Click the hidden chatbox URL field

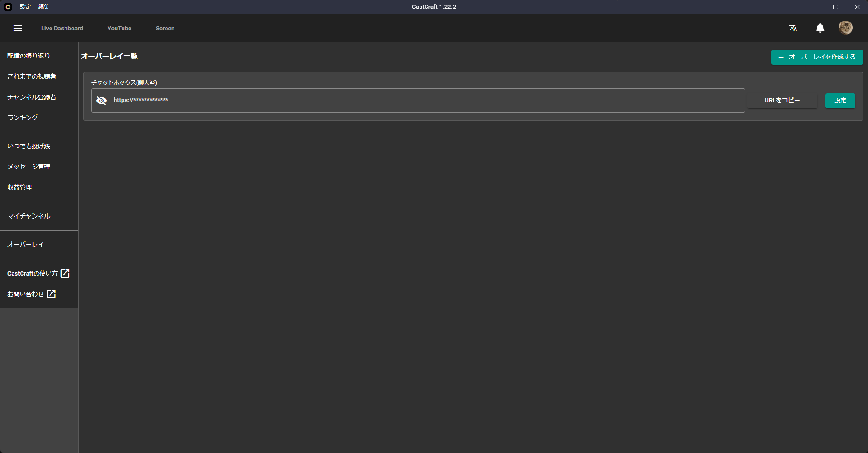pyautogui.click(x=418, y=101)
